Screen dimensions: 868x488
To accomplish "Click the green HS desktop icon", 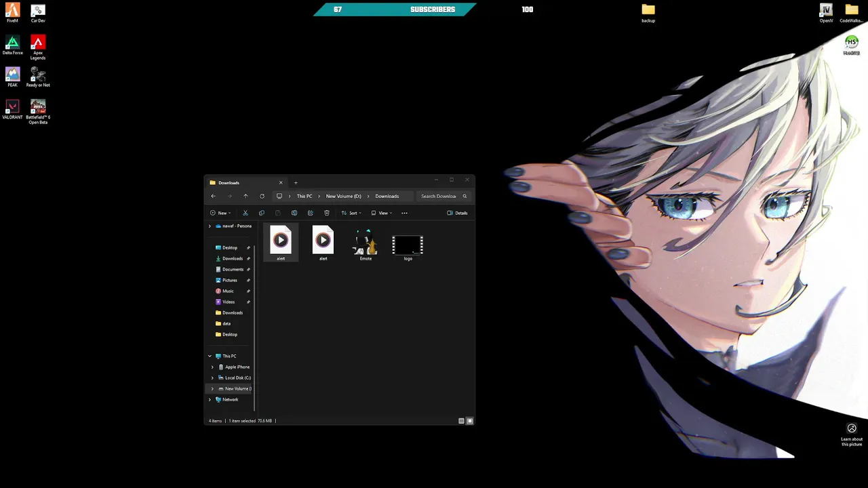I will [852, 45].
